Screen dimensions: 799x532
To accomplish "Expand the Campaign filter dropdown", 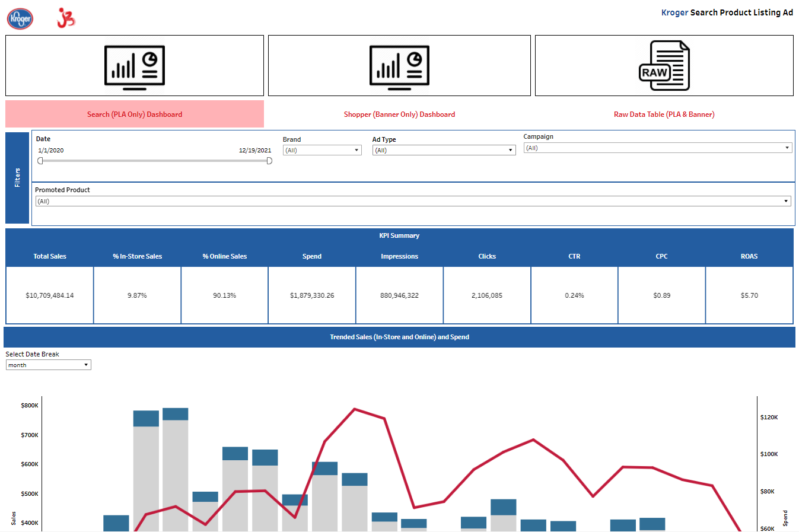I will pos(786,148).
